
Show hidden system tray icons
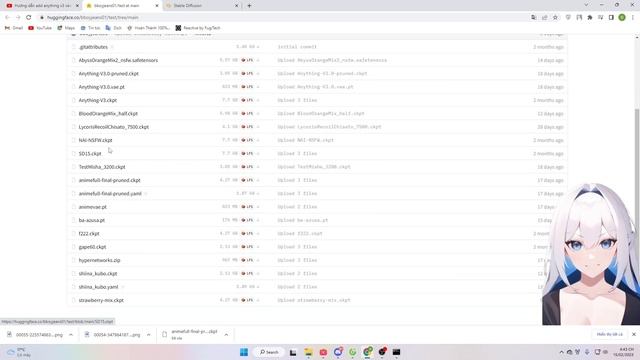561,352
